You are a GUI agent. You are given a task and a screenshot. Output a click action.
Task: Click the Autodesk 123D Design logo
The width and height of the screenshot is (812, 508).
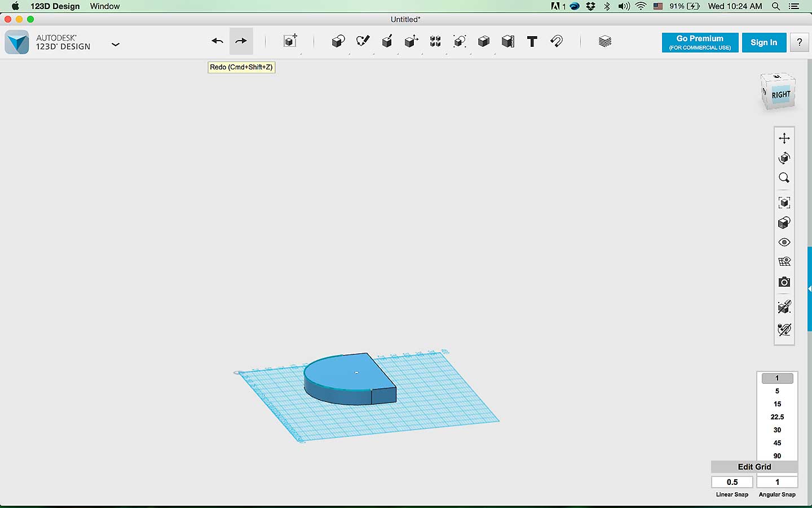point(17,42)
